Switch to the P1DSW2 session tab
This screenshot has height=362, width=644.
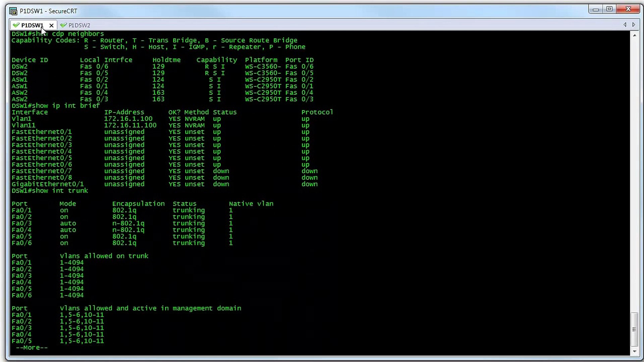point(79,25)
